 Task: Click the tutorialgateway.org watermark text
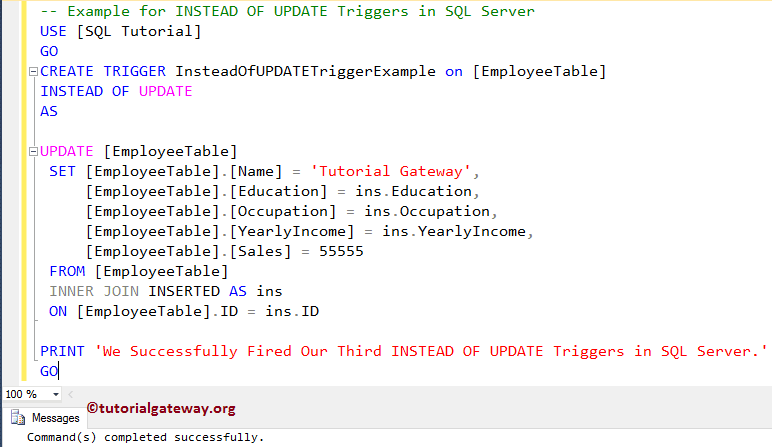161,408
